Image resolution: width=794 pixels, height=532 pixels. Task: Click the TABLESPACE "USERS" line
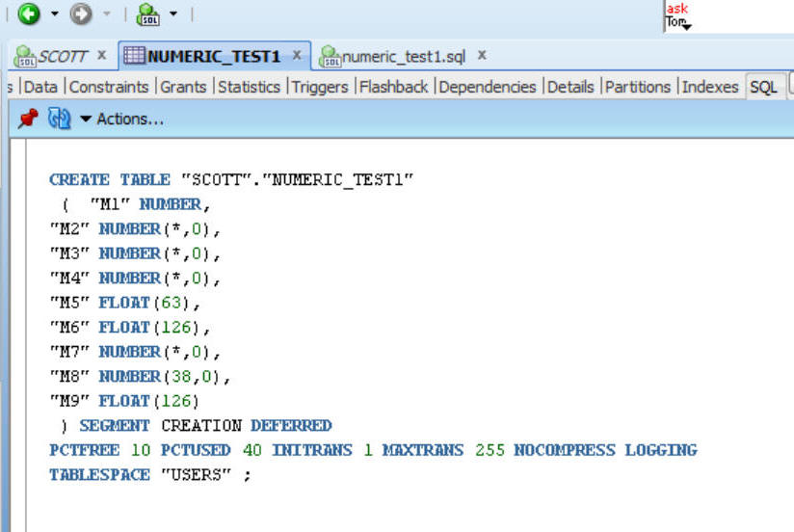pos(150,475)
